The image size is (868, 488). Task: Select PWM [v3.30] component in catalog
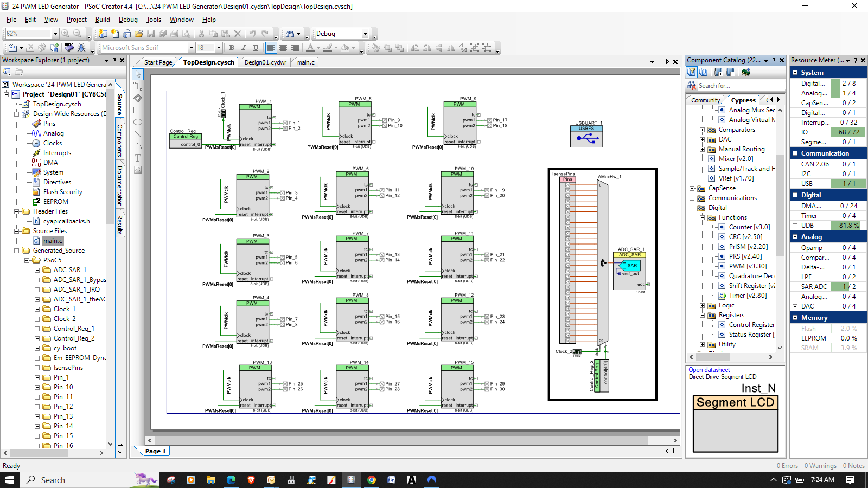(748, 266)
